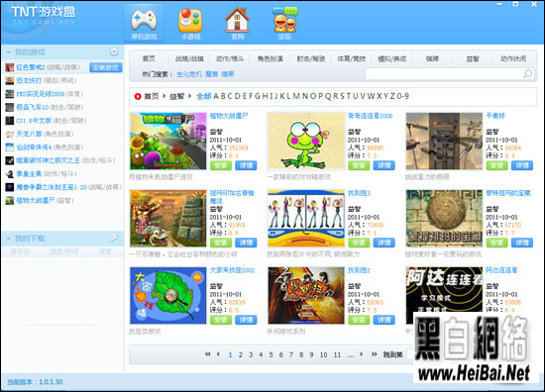Collapse the 我的下载 section
The height and width of the screenshot is (392, 545).
coord(8,239)
